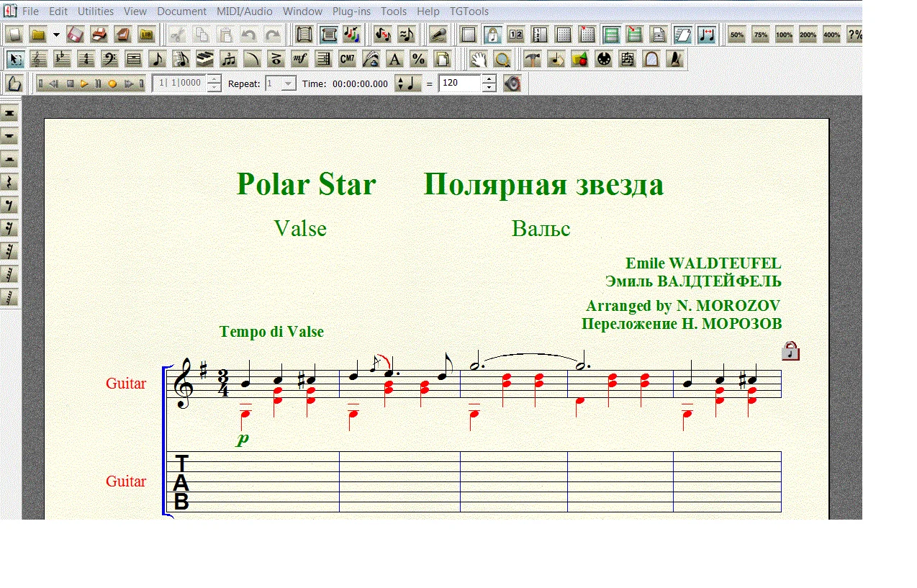917x588 pixels.
Task: Select the Selection tool arrow icon
Action: coord(14,58)
